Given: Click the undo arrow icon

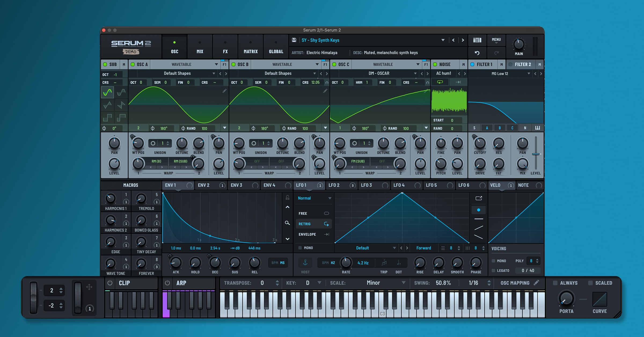Looking at the screenshot, I should (477, 53).
